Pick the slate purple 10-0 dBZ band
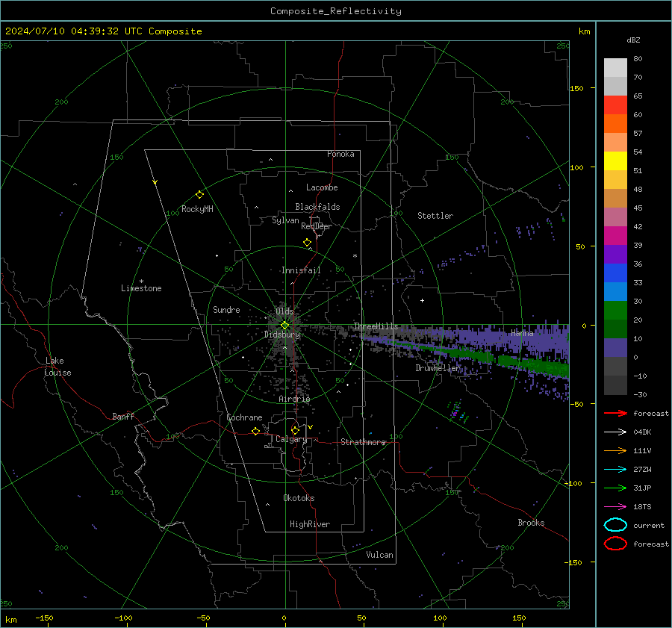Viewport: 672px width, 628px height. click(615, 348)
